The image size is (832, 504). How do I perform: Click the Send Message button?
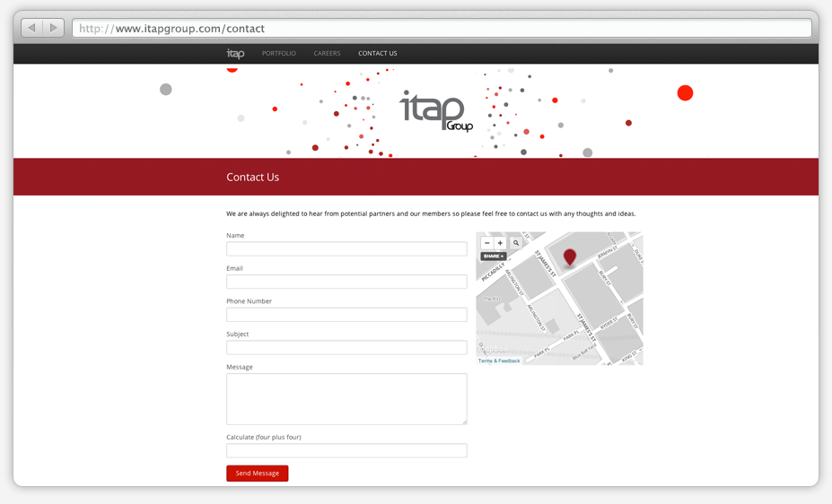click(x=258, y=474)
